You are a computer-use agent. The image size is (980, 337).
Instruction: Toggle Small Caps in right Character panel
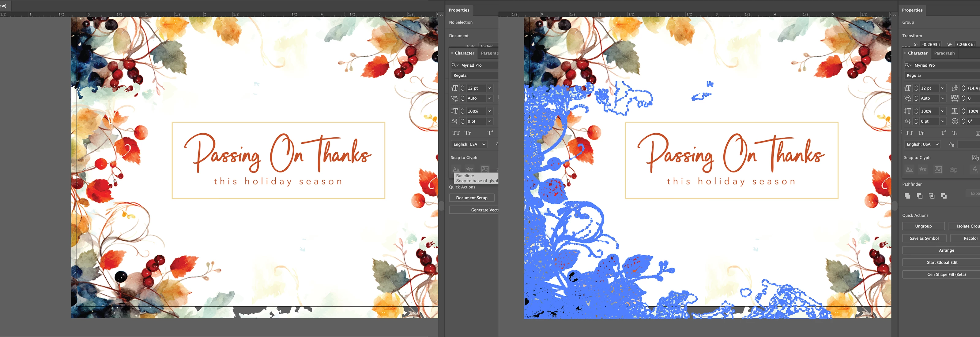[921, 133]
